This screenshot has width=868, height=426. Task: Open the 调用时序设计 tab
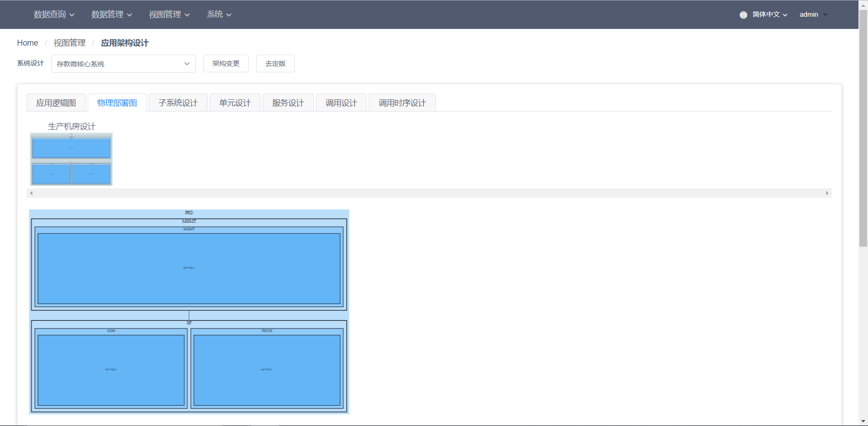coord(402,103)
